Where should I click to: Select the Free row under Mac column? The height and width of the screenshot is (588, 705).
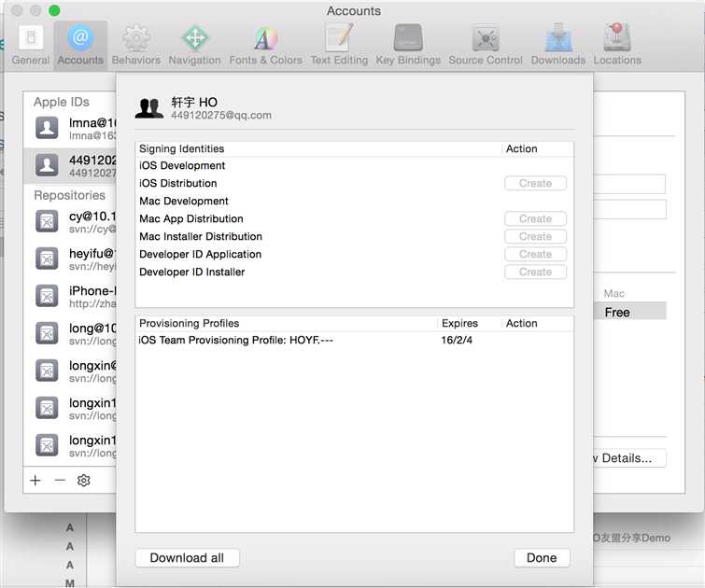pyautogui.click(x=629, y=312)
